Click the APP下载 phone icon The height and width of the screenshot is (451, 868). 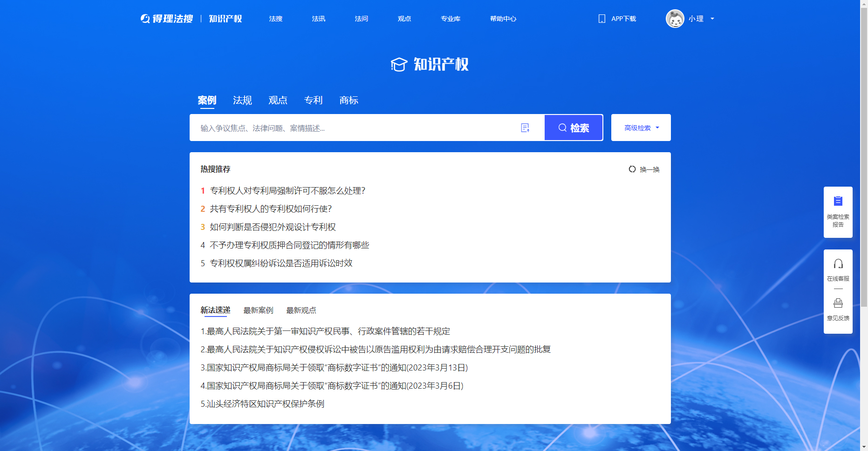pos(602,19)
